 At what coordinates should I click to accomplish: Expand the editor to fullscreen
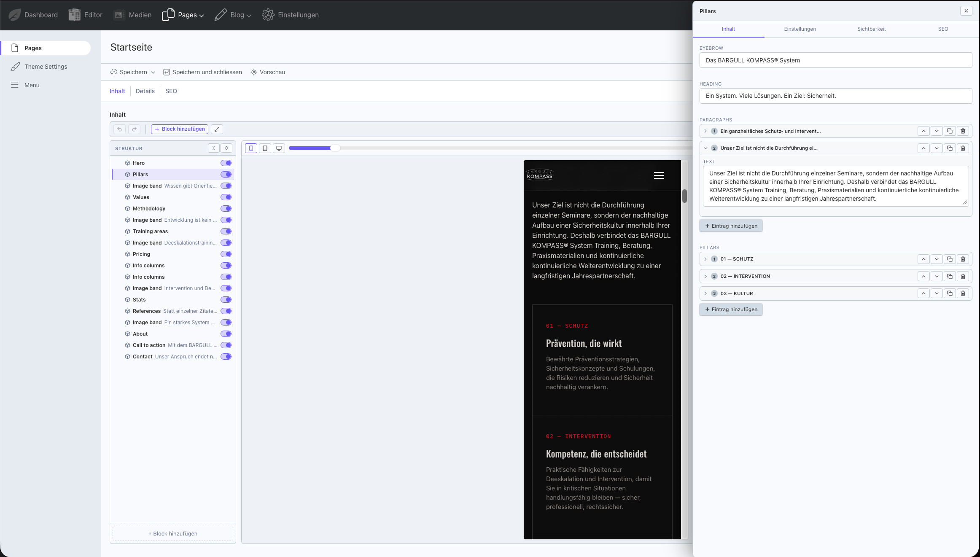217,129
